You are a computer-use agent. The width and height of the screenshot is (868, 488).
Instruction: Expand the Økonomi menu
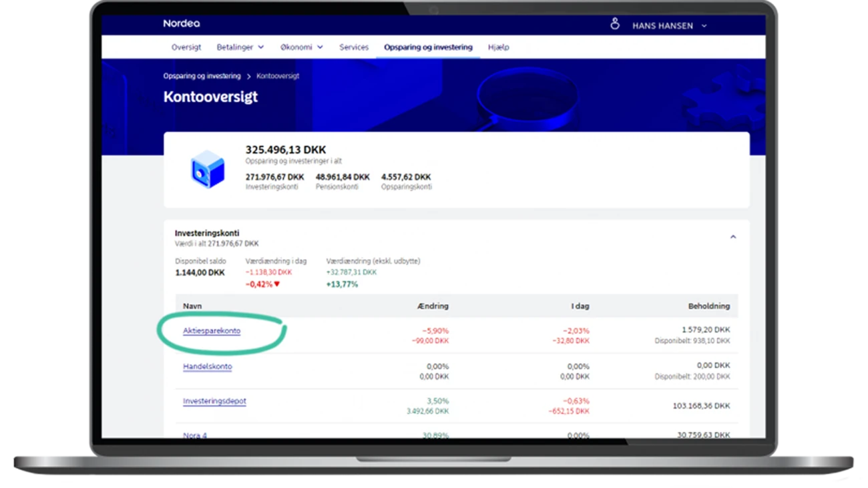coord(301,47)
